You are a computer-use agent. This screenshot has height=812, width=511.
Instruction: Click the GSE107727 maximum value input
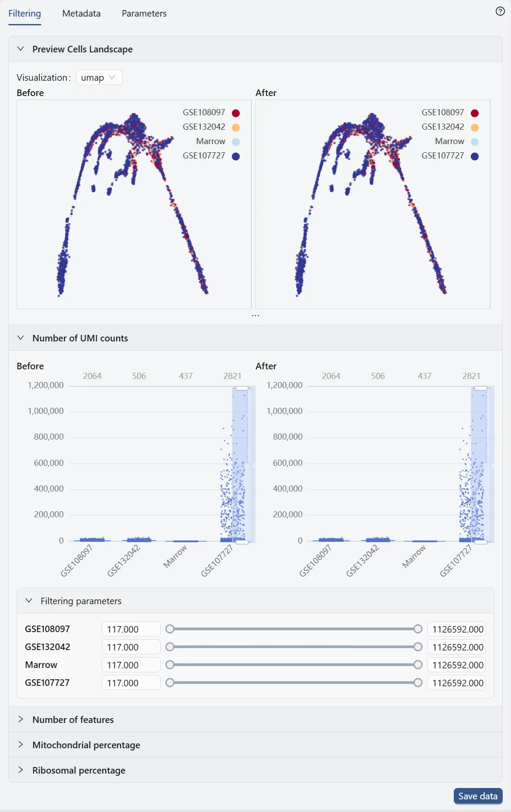coord(457,683)
